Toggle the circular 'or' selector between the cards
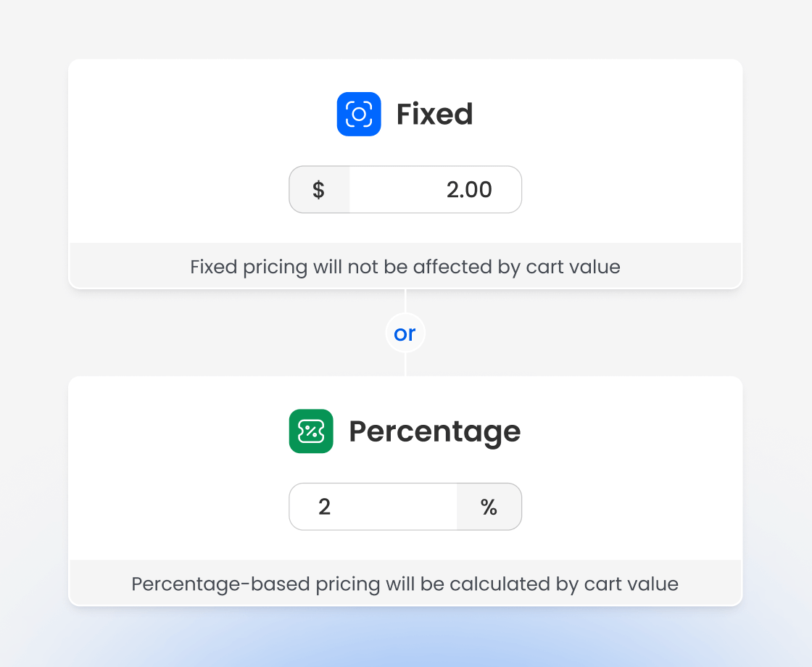This screenshot has height=667, width=812. [405, 333]
